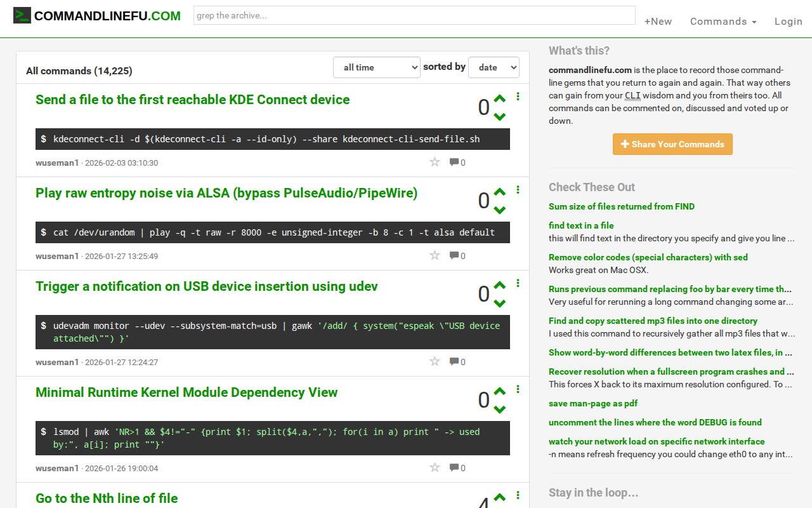Star the ALSA raw entropy noise command
Screen dimensions: 812x508
pos(435,255)
